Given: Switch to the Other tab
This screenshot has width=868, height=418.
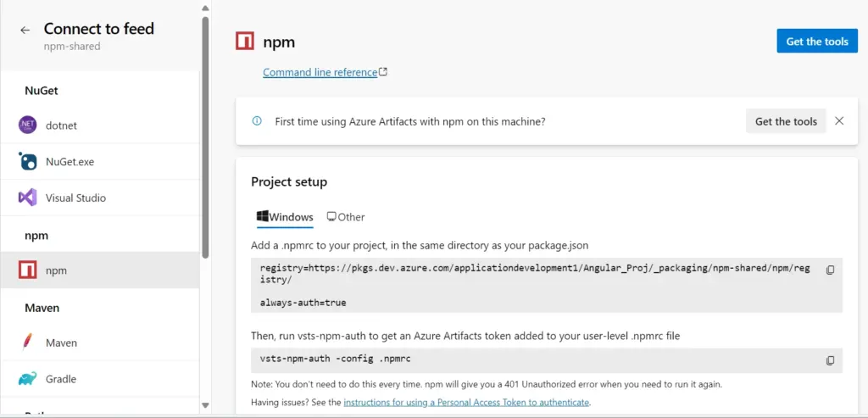Looking at the screenshot, I should pyautogui.click(x=346, y=216).
